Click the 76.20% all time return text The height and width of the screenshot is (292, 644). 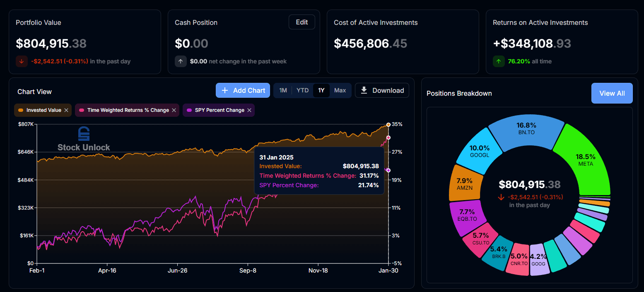click(530, 61)
